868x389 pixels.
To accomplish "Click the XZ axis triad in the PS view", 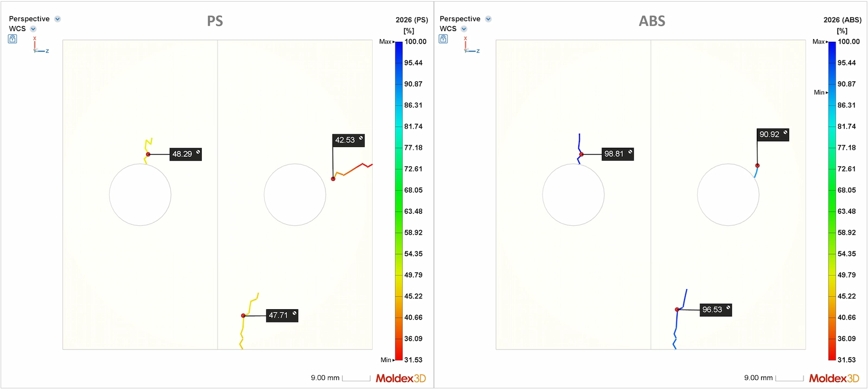I will click(x=39, y=46).
